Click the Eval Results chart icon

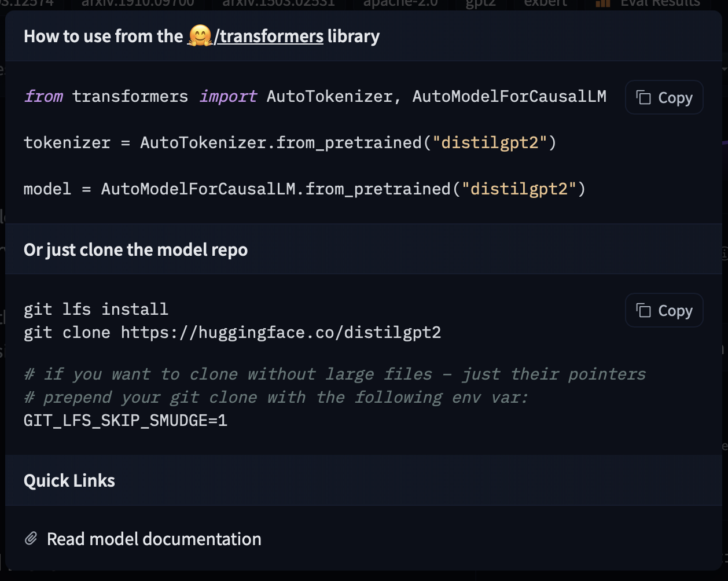coord(603,3)
